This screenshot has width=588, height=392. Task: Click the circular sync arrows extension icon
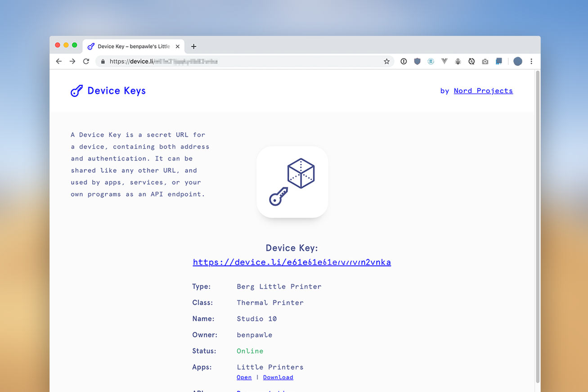pos(471,61)
